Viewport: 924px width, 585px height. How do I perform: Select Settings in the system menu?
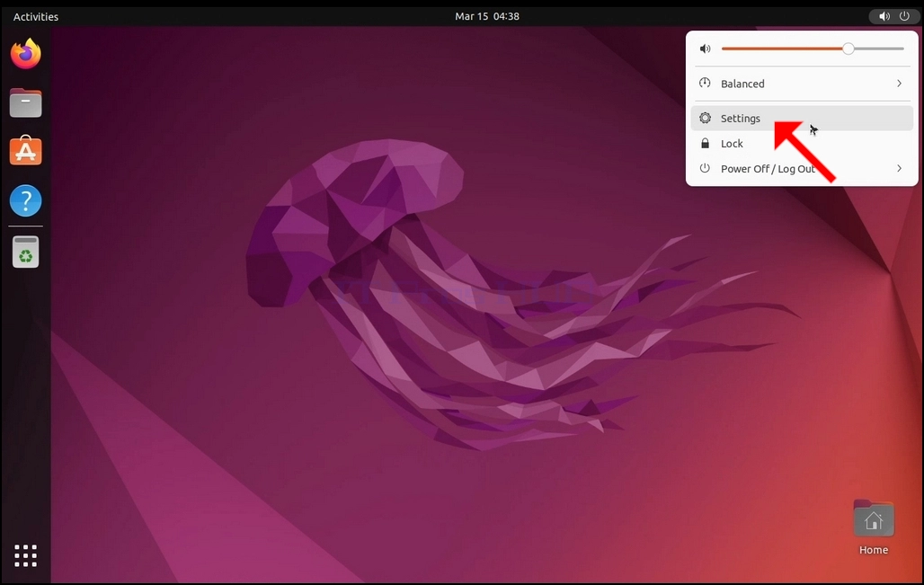(x=802, y=119)
